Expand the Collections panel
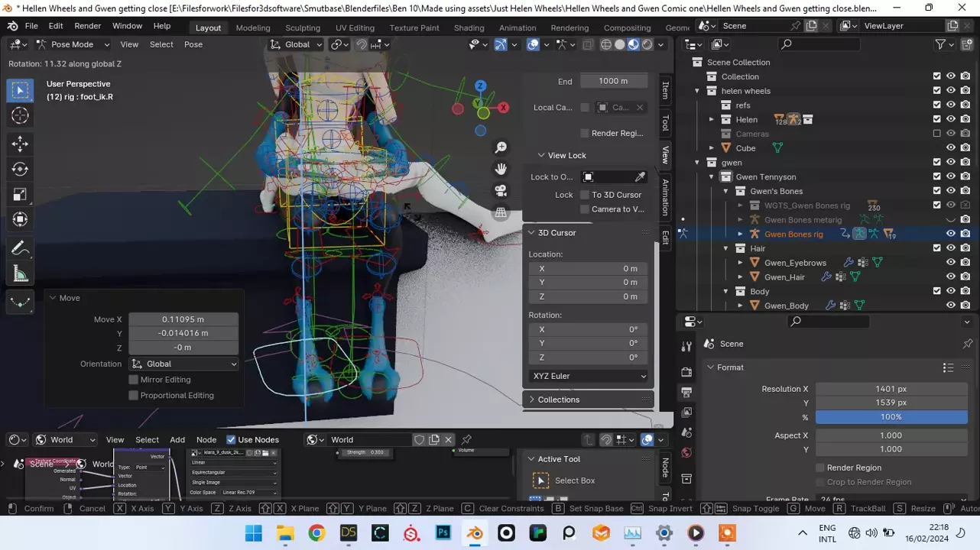This screenshot has height=550, width=980. point(558,400)
